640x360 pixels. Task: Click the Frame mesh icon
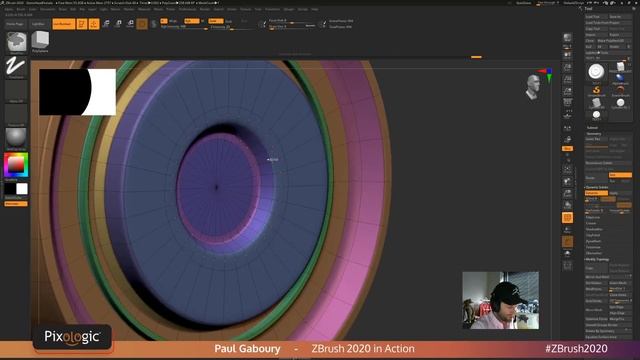pos(567,169)
